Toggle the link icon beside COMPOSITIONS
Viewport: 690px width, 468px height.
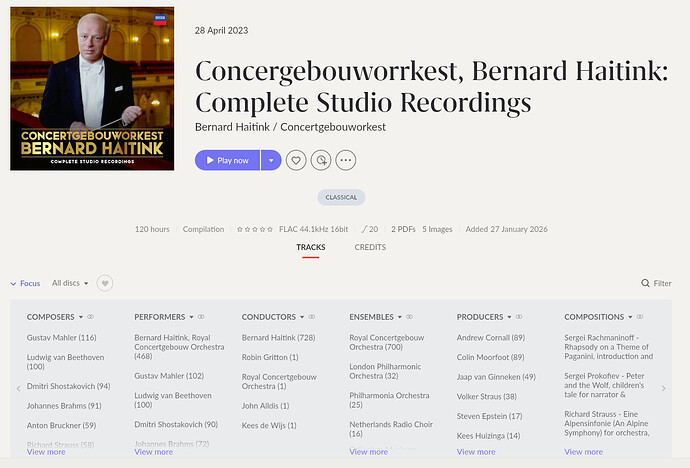coord(640,317)
